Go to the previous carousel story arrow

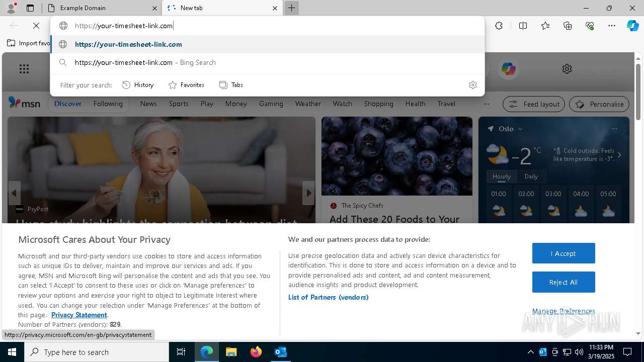14,193
